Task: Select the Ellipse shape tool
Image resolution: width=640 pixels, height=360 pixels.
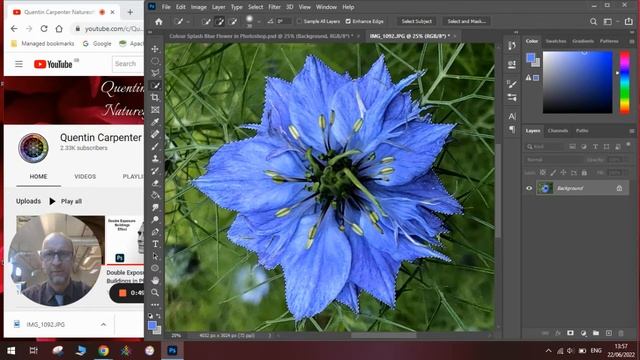Action: pyautogui.click(x=155, y=268)
